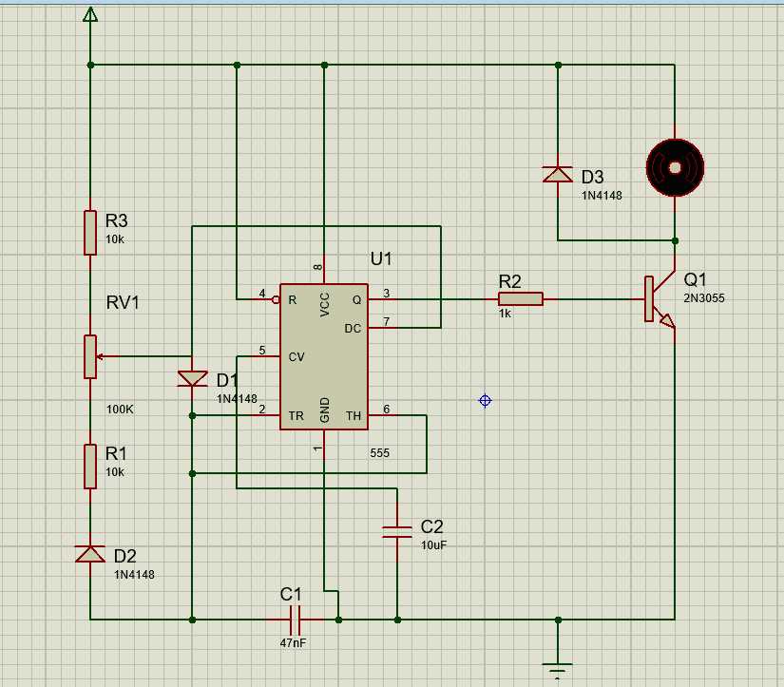Click the 10uF value label
Screen dimensions: 784x687
point(433,545)
